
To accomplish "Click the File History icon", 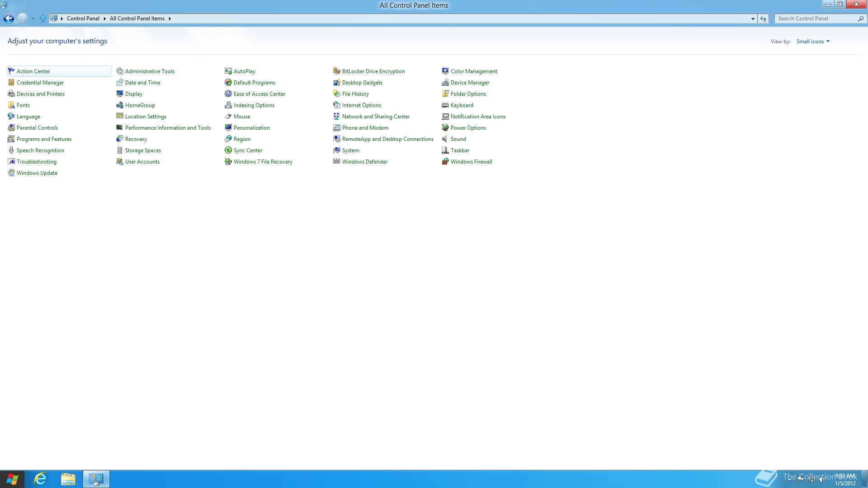I will (337, 94).
